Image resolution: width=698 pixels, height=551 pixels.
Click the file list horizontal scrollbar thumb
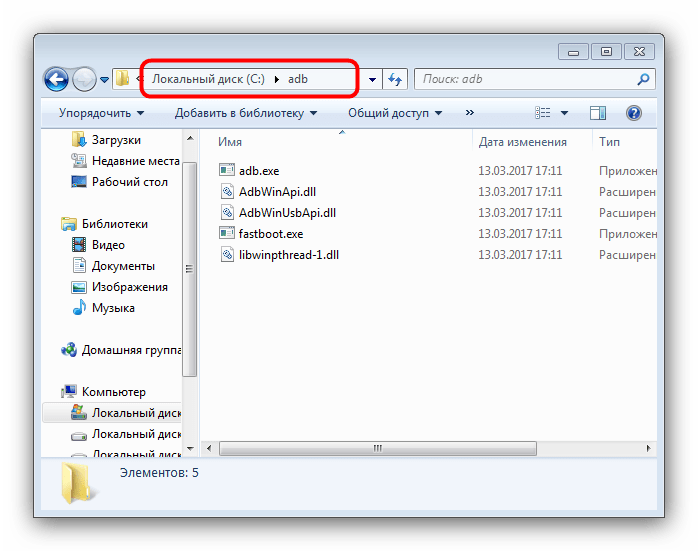point(378,448)
